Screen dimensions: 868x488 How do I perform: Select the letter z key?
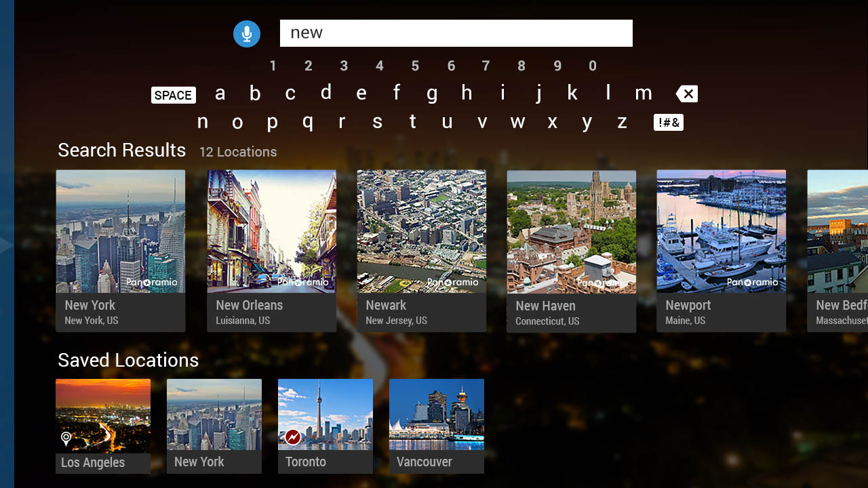pos(622,122)
